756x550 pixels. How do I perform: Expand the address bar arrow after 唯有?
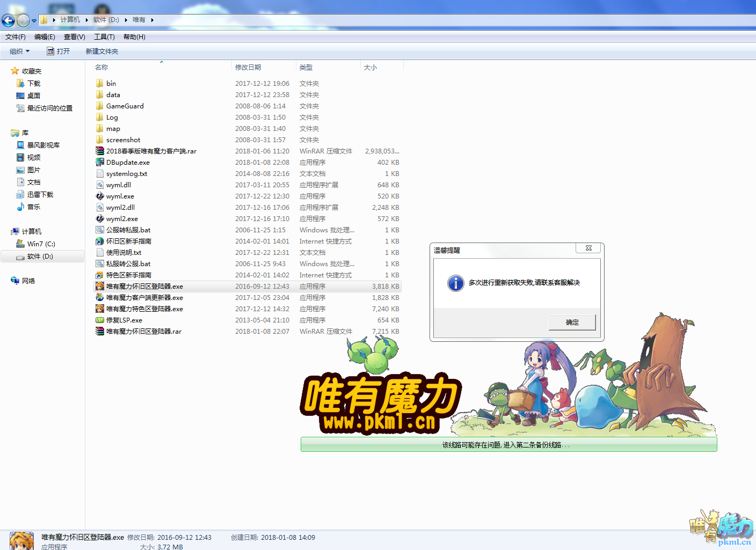152,20
